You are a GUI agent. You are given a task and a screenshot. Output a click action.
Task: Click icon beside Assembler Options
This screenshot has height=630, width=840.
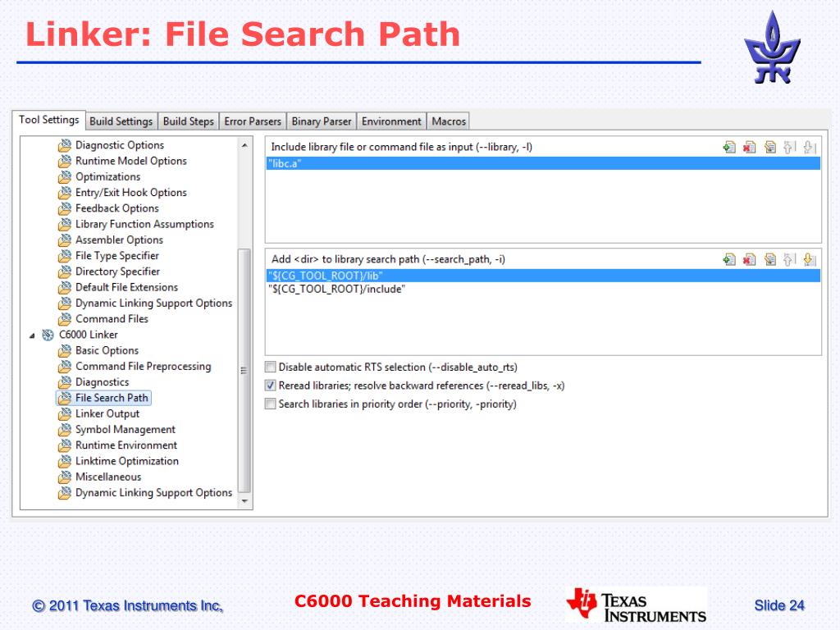tap(64, 240)
